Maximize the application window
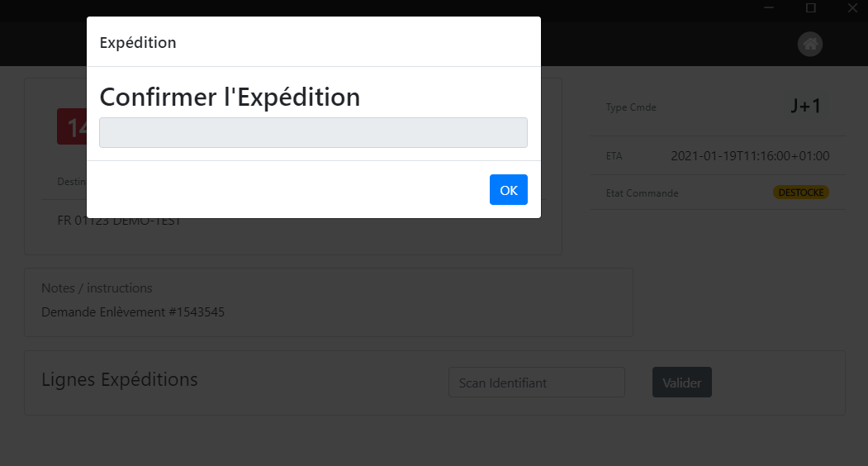Image resolution: width=868 pixels, height=466 pixels. coord(810,7)
